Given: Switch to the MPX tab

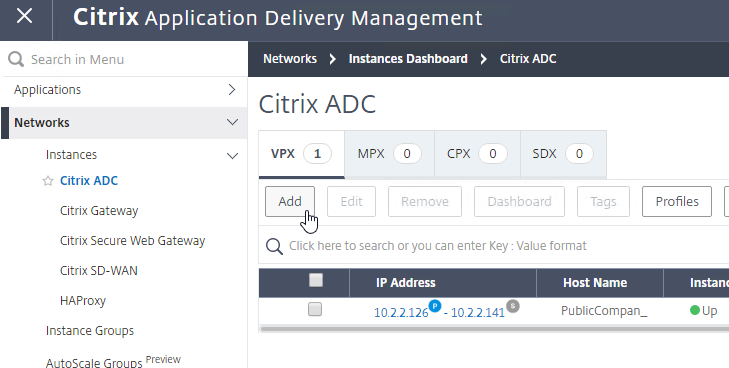Looking at the screenshot, I should click(x=390, y=154).
